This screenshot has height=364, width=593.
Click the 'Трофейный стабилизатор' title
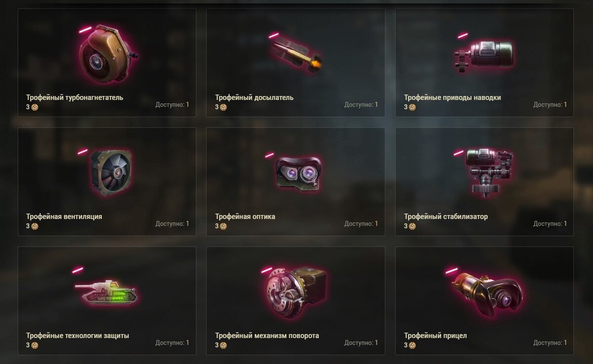pyautogui.click(x=446, y=217)
